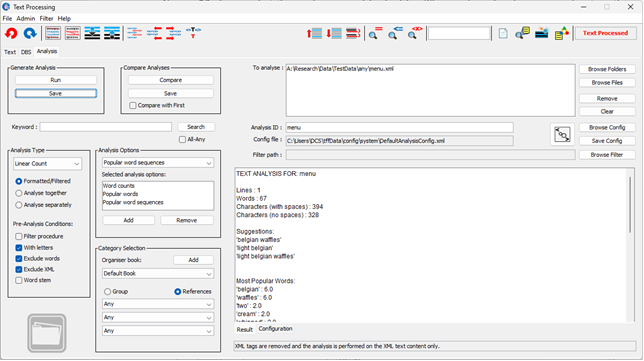Click the yellow note with colored shapes icon
The width and height of the screenshot is (644, 361).
pyautogui.click(x=562, y=33)
